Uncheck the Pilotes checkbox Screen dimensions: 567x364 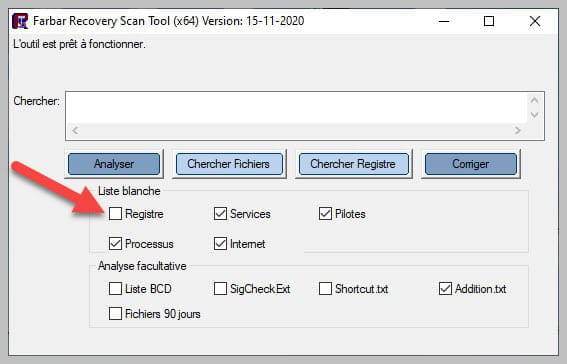(325, 214)
